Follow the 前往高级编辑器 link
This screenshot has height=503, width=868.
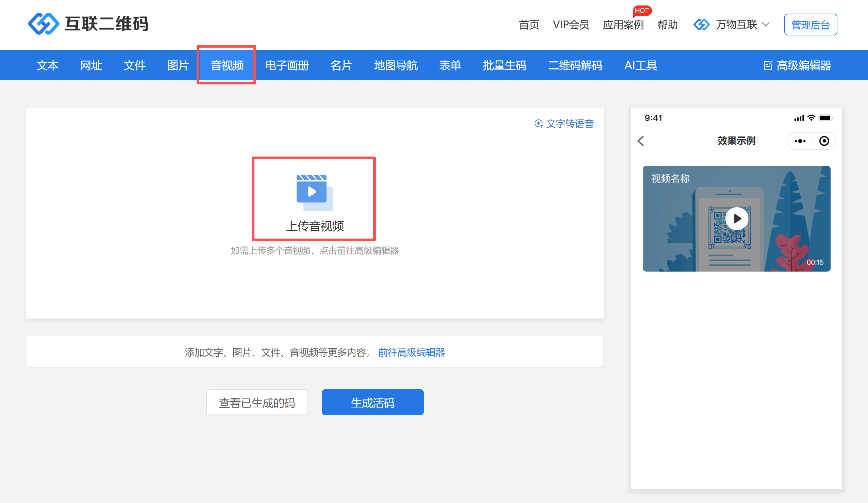pos(411,352)
